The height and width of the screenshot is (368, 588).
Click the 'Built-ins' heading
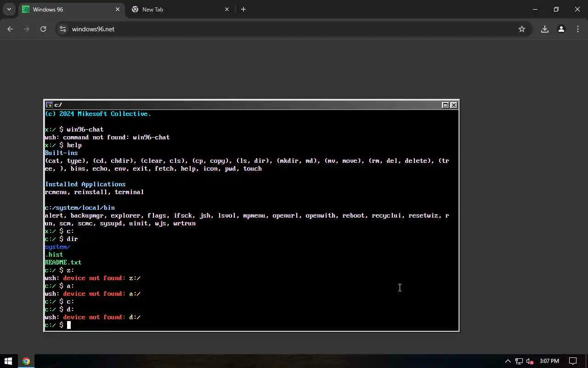point(61,153)
